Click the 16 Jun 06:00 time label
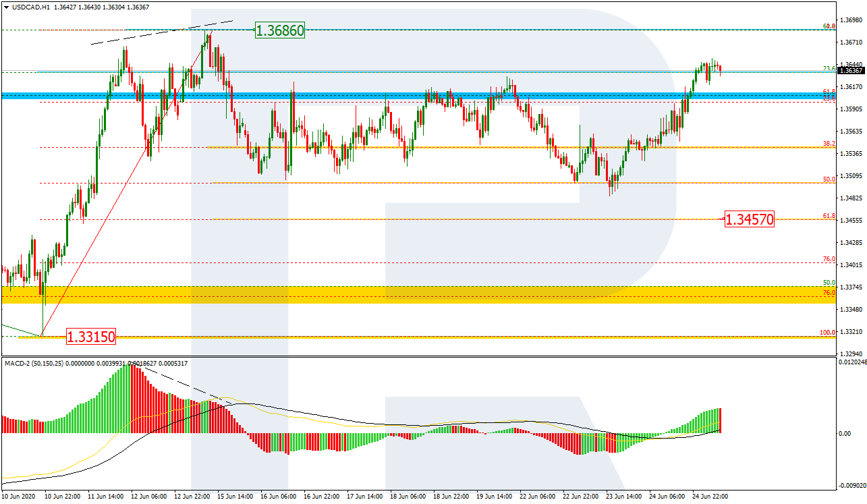Image resolution: width=867 pixels, height=504 pixels. 278,496
